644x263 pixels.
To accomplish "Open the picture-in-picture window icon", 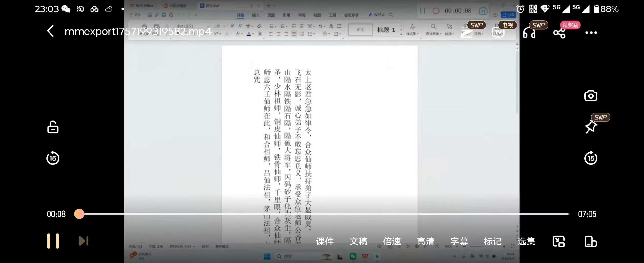I will [559, 242].
